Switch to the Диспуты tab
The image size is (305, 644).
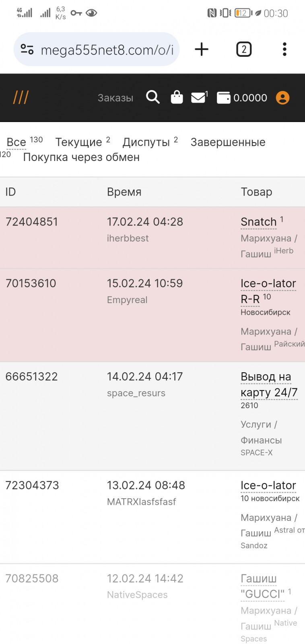pos(146,142)
